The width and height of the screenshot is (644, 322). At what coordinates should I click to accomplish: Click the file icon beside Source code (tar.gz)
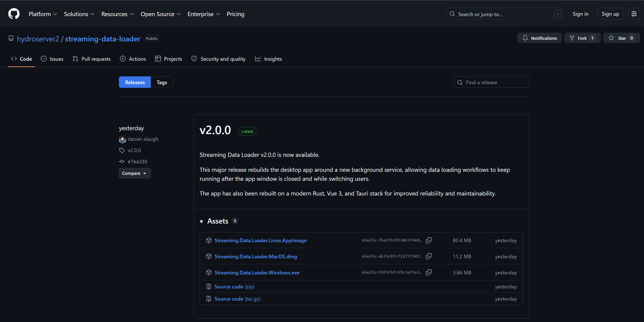point(209,299)
